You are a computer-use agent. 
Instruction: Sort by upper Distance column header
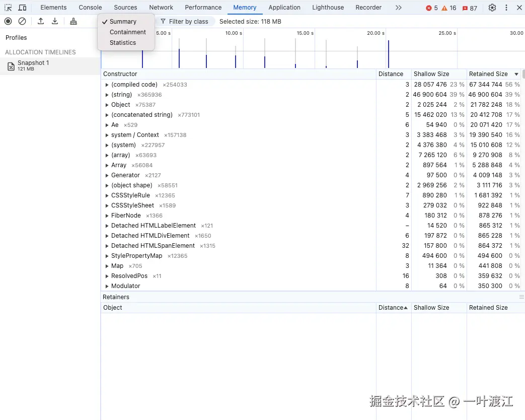pos(394,74)
